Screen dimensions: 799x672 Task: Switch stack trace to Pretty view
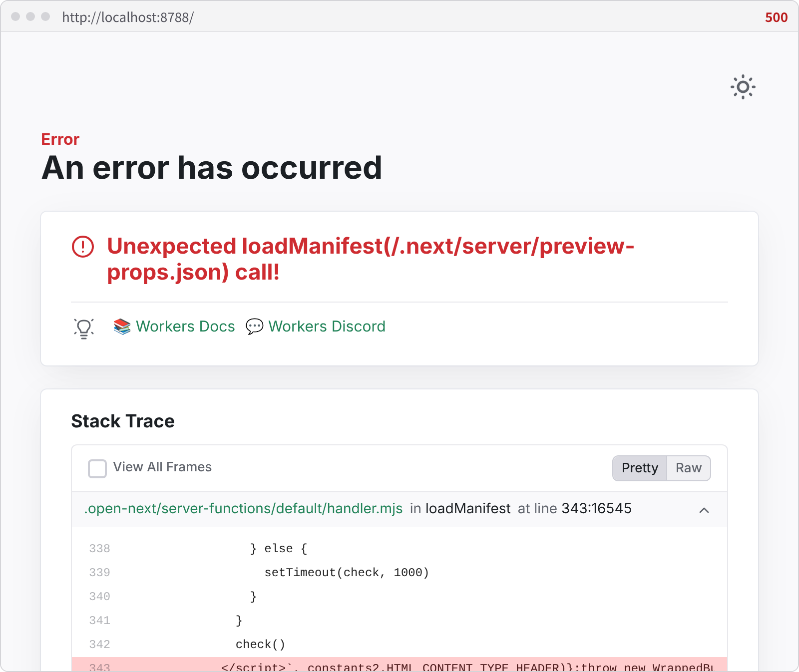pos(640,468)
